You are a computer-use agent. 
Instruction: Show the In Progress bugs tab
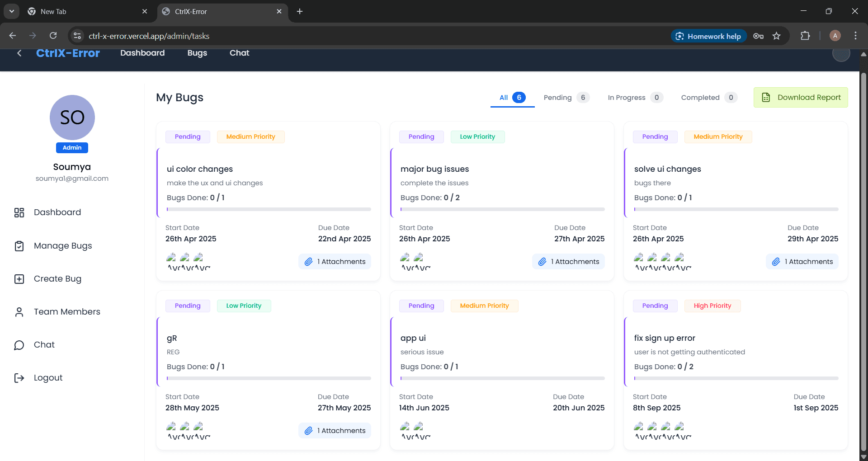pos(635,98)
